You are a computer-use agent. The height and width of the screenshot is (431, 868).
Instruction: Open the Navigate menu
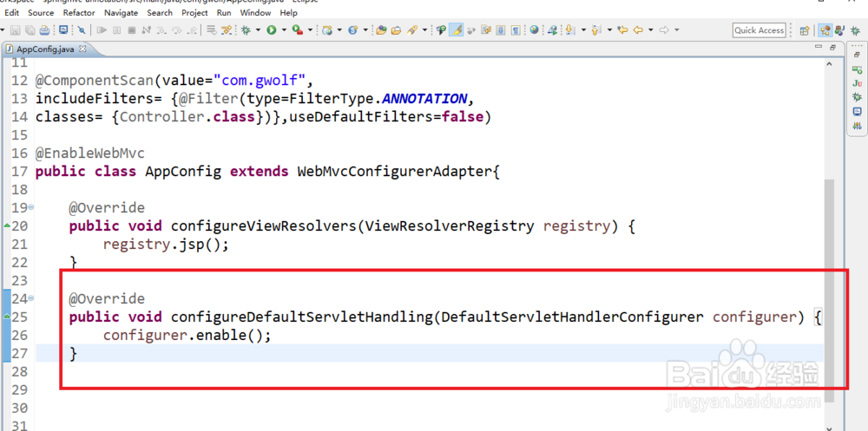click(x=122, y=12)
